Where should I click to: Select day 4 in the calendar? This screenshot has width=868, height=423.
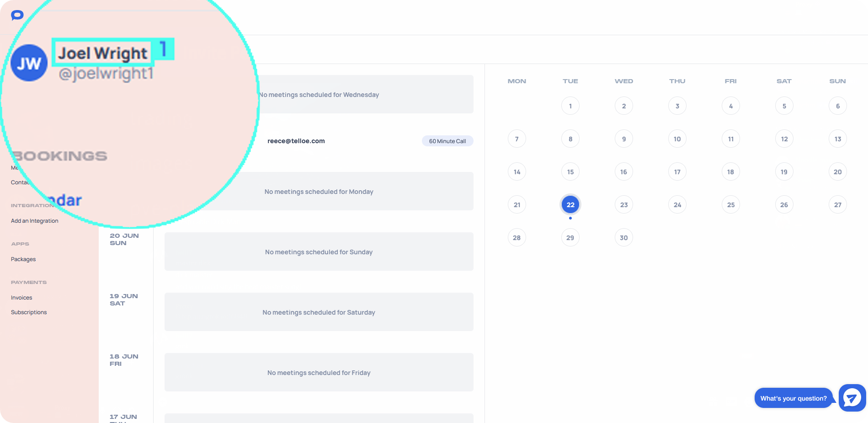click(x=731, y=106)
